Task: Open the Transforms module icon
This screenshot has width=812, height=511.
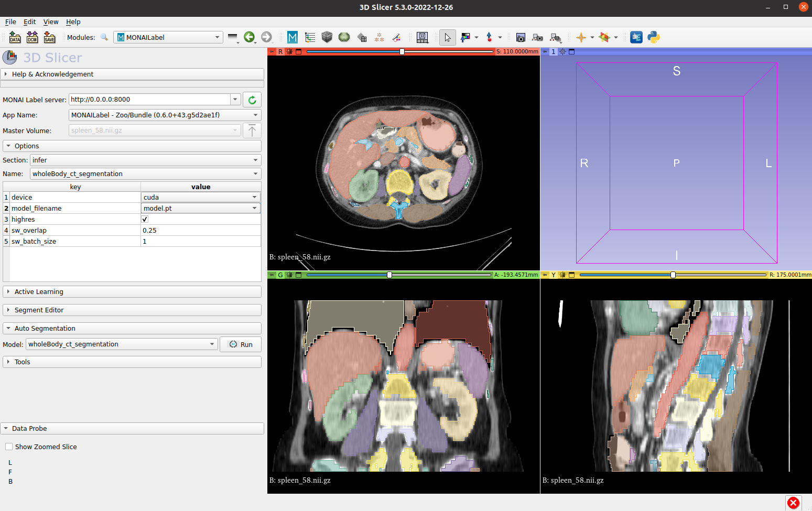Action: [362, 37]
